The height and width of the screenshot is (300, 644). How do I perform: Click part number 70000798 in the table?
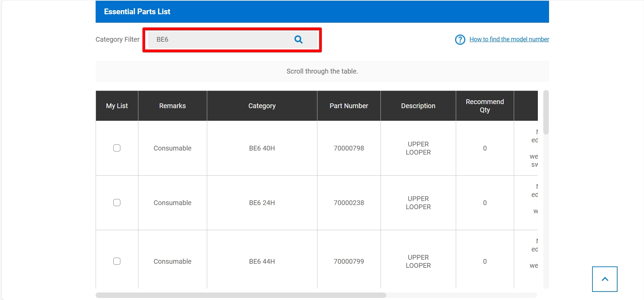click(x=349, y=148)
